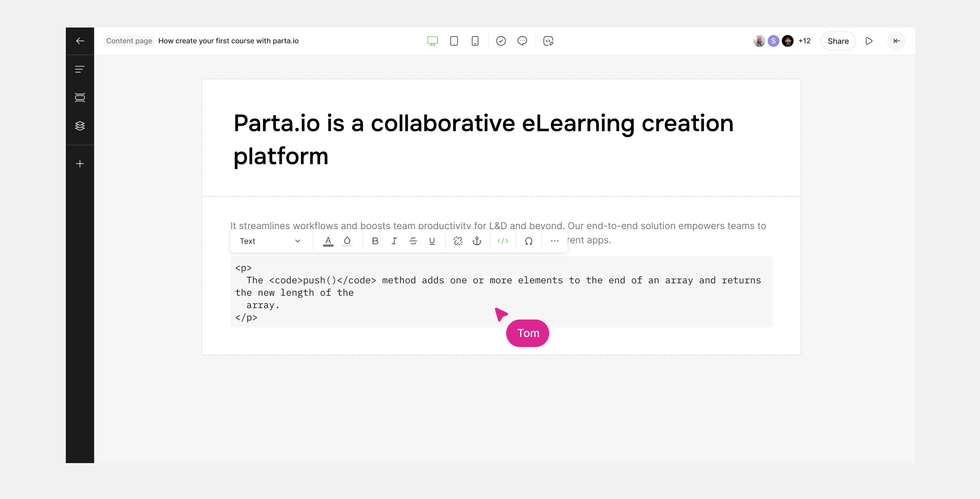Screen dimensions: 980x499
Task: Click the Parta.io main heading text
Action: (483, 139)
